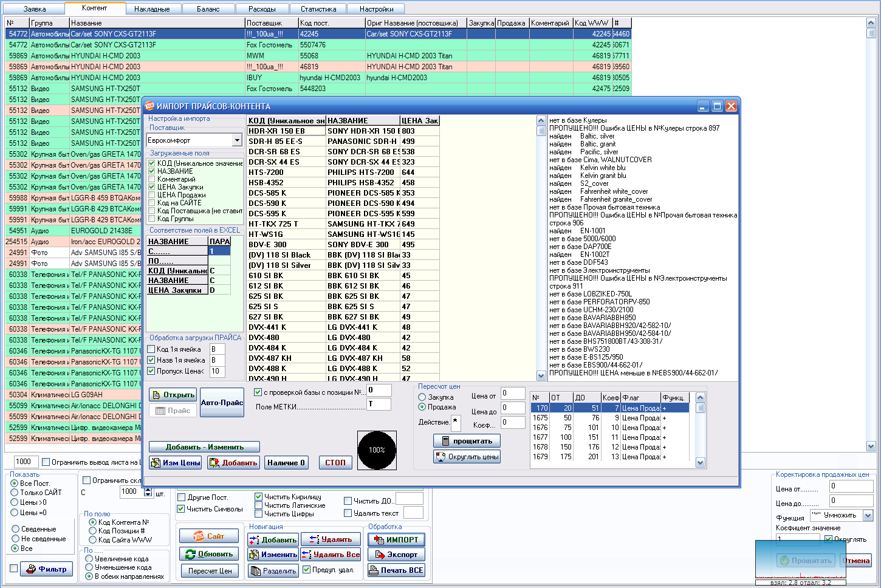This screenshot has width=881, height=588.
Task: Click the ИМПОРТ button in Обработка
Action: click(x=396, y=539)
